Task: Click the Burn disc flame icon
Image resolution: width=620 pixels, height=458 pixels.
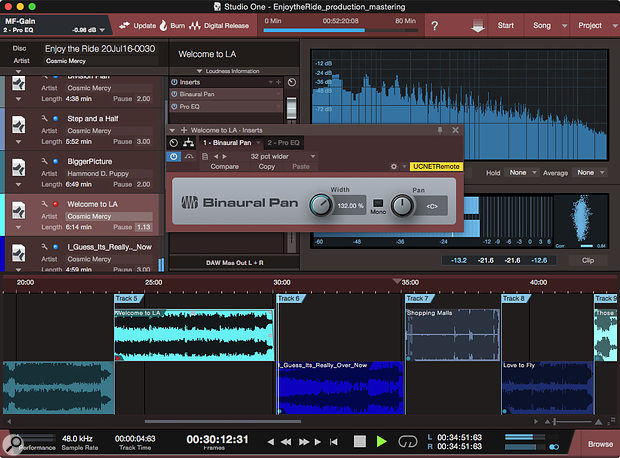Action: click(x=163, y=26)
